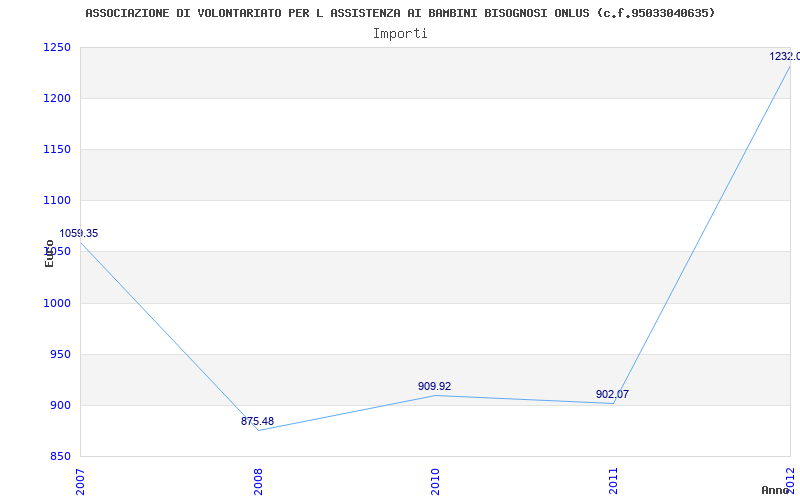
Task: Click the 950 y-axis value
Action: 59,355
